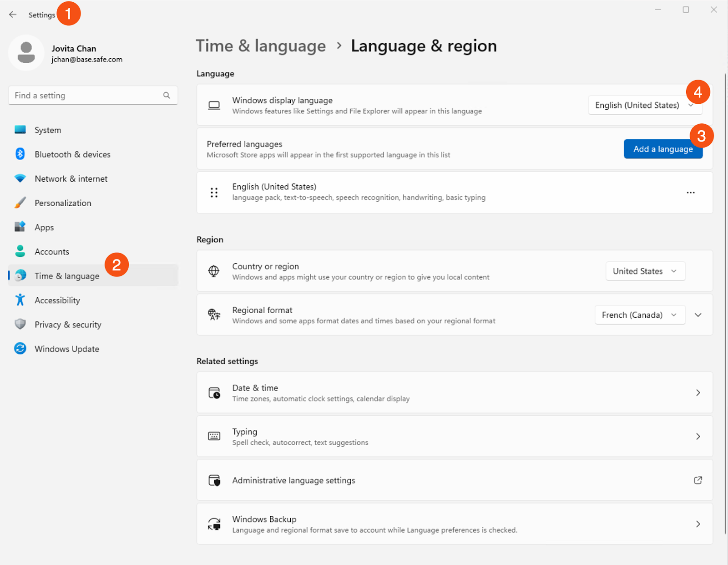Viewport: 728px width, 565px height.
Task: Open the Typing related settings row
Action: click(455, 436)
